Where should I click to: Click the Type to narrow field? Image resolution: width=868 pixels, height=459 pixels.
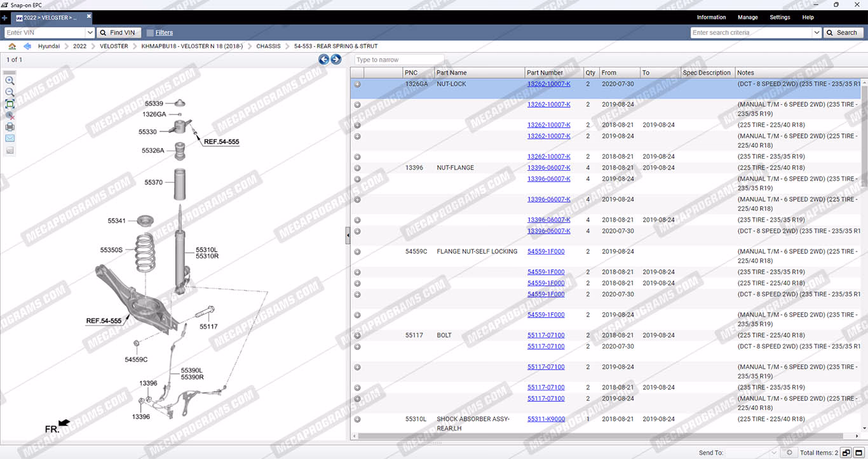tap(398, 60)
